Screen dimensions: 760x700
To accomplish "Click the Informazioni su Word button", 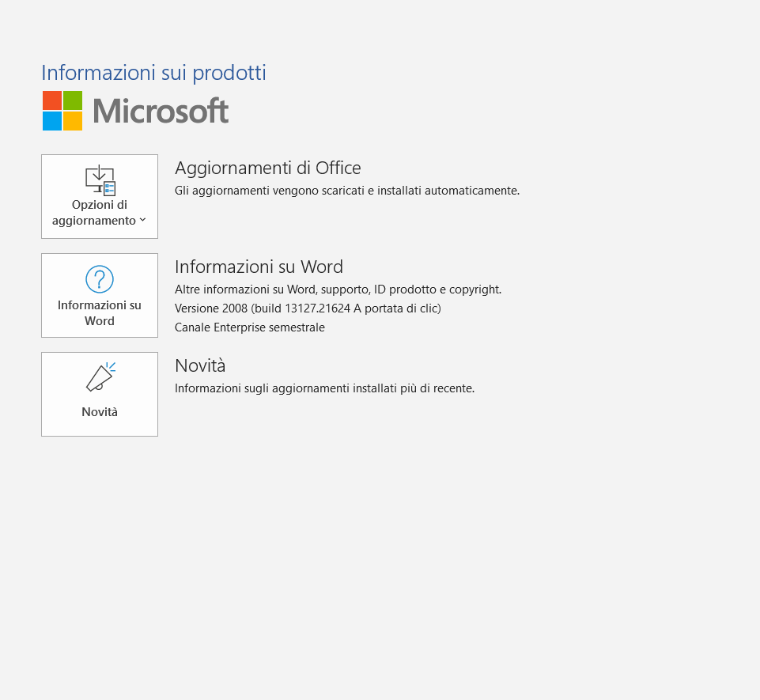I will 100,295.
